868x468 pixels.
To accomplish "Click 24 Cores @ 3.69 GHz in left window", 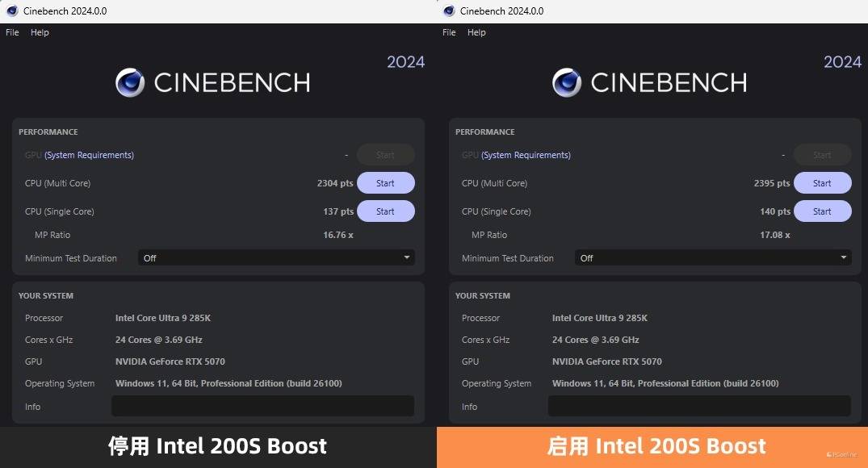I will pos(159,340).
